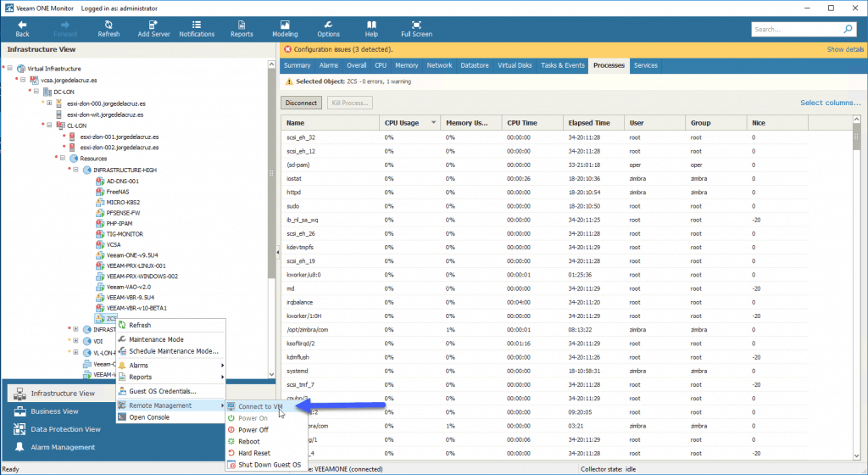Image resolution: width=868 pixels, height=475 pixels.
Task: Click Refresh in the context menu
Action: [140, 325]
